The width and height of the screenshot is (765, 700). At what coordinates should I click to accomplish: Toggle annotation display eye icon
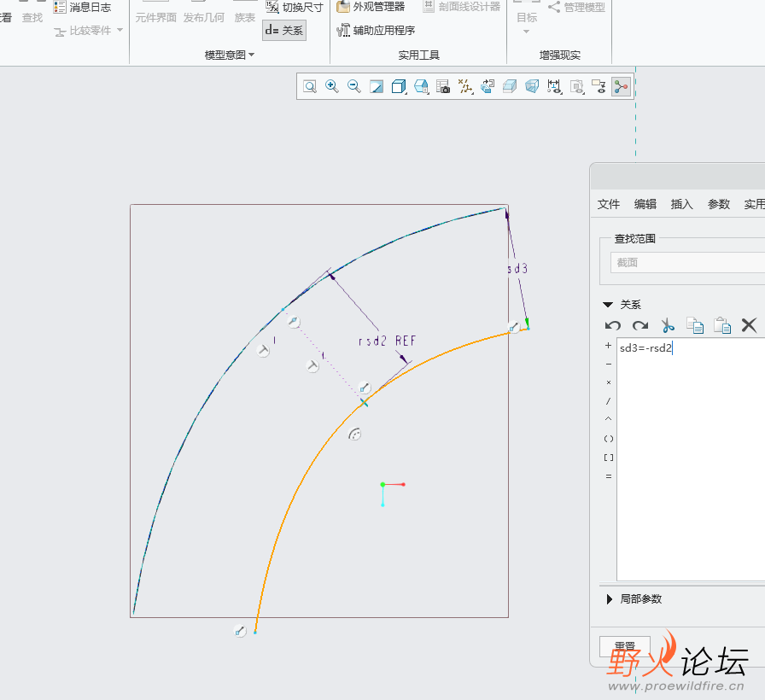tap(599, 87)
